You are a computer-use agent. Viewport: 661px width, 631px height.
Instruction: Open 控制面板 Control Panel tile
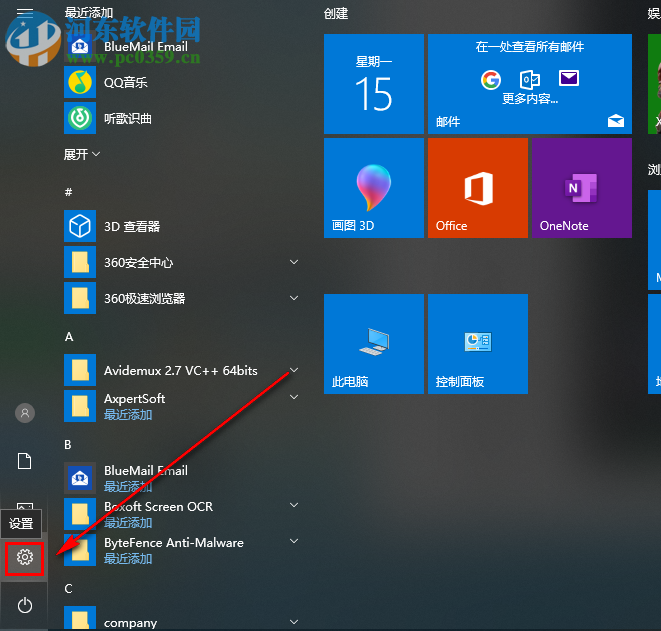pos(478,344)
